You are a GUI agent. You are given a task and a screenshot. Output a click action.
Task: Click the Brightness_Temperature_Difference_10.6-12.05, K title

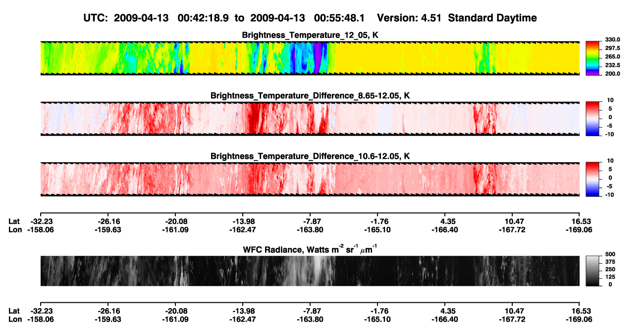click(310, 156)
